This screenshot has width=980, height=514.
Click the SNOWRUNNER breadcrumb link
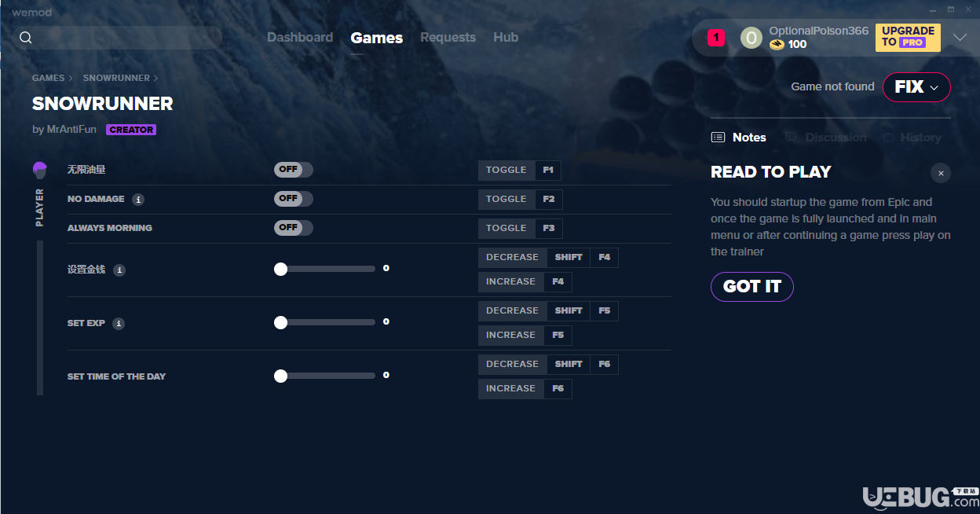[x=116, y=79]
